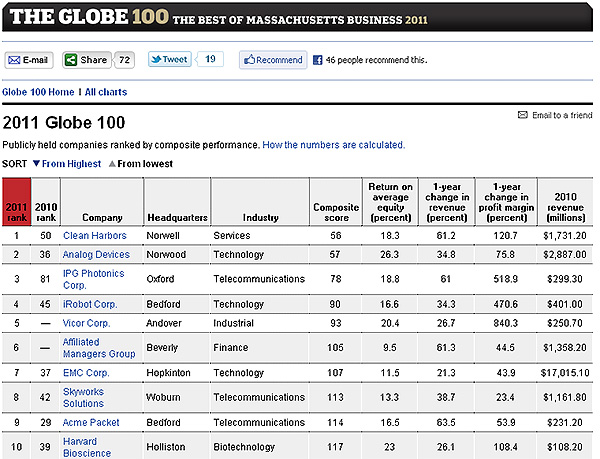Open the Clean Harbors company link

(96, 236)
